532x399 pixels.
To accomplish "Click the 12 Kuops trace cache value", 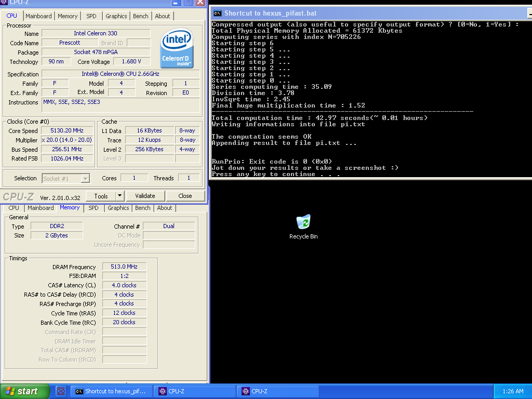I will (x=149, y=140).
